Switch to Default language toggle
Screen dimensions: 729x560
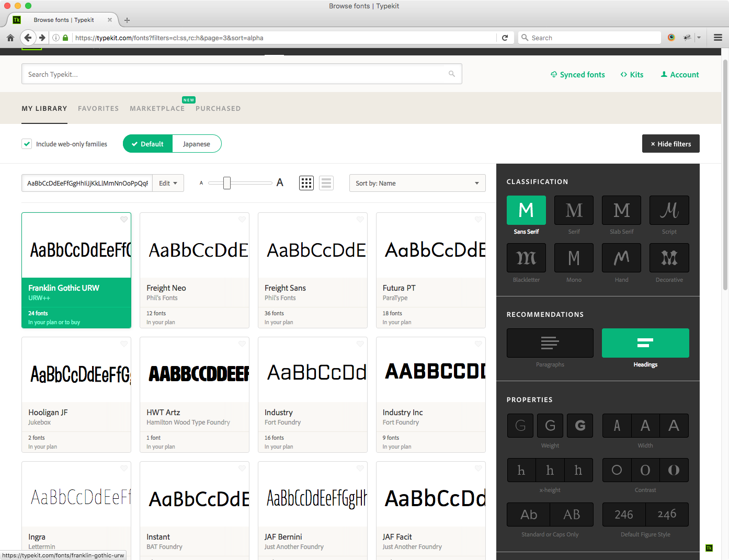point(147,144)
